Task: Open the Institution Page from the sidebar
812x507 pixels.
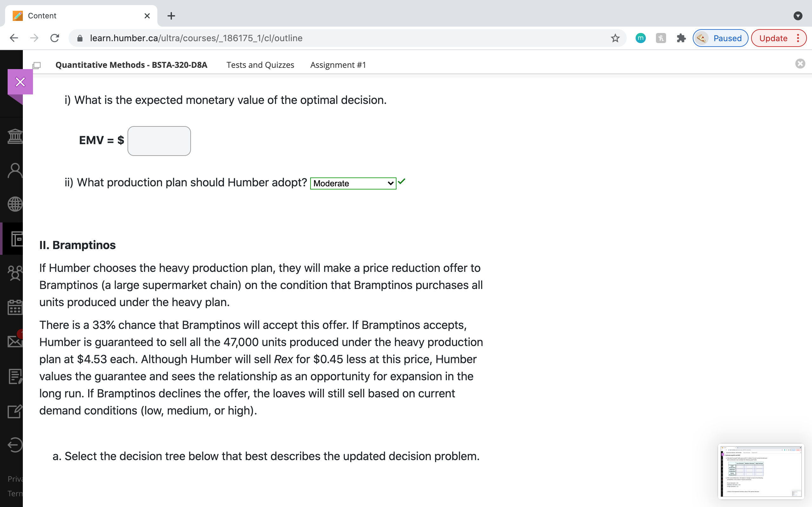Action: coord(15,136)
